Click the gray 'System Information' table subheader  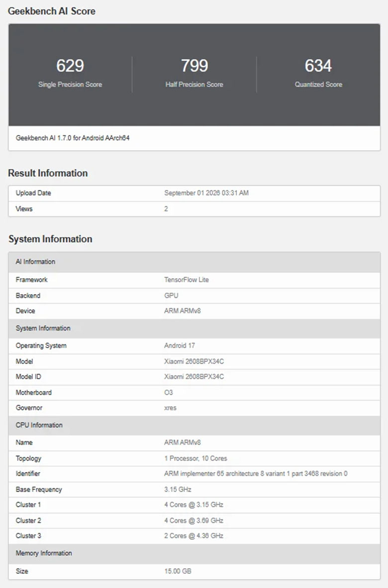[x=194, y=328]
